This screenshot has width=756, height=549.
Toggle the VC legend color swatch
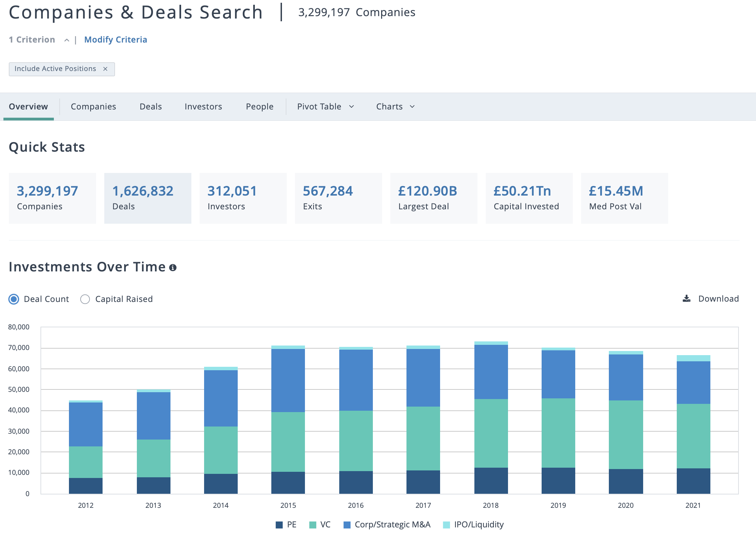[313, 525]
